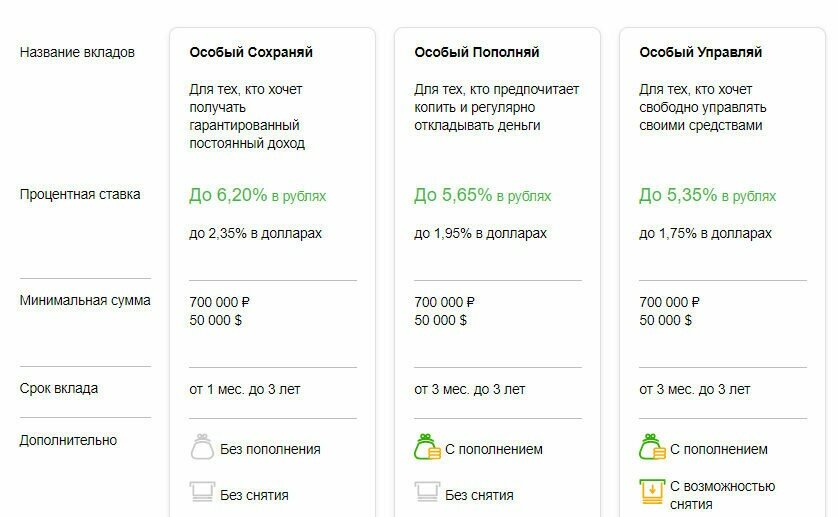Click the Без снятия icon under Особый Пополняй
The height and width of the screenshot is (517, 838).
point(428,493)
